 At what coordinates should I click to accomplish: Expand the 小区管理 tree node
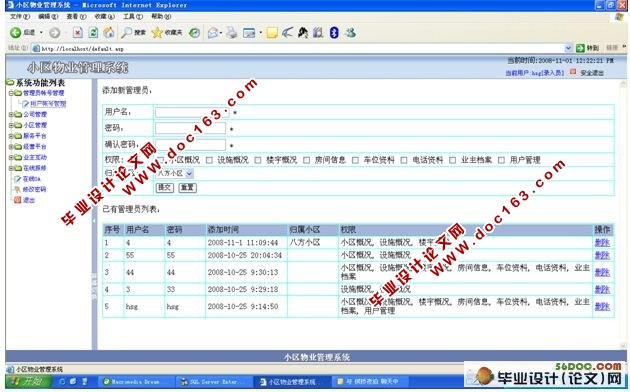pos(11,125)
